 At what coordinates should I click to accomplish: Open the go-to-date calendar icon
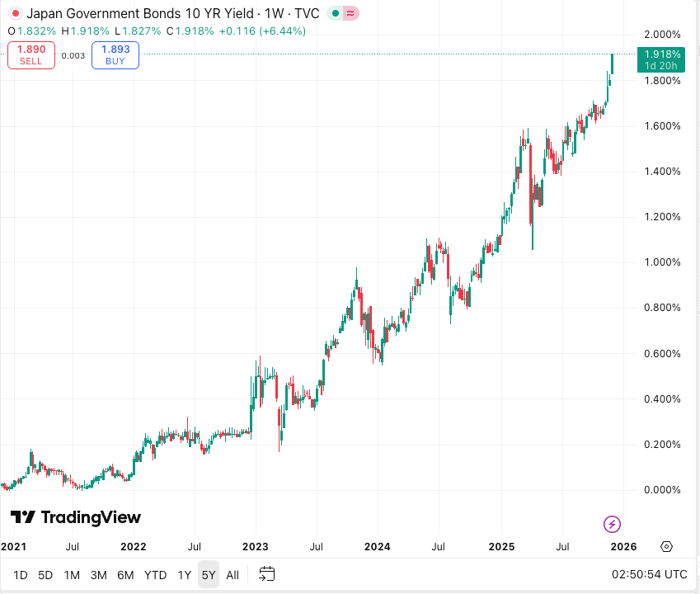[x=266, y=574]
